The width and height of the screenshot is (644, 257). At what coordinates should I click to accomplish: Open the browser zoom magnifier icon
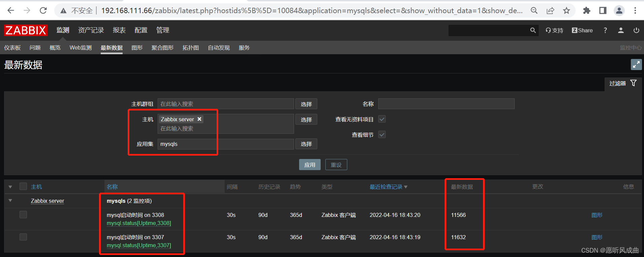pyautogui.click(x=534, y=10)
